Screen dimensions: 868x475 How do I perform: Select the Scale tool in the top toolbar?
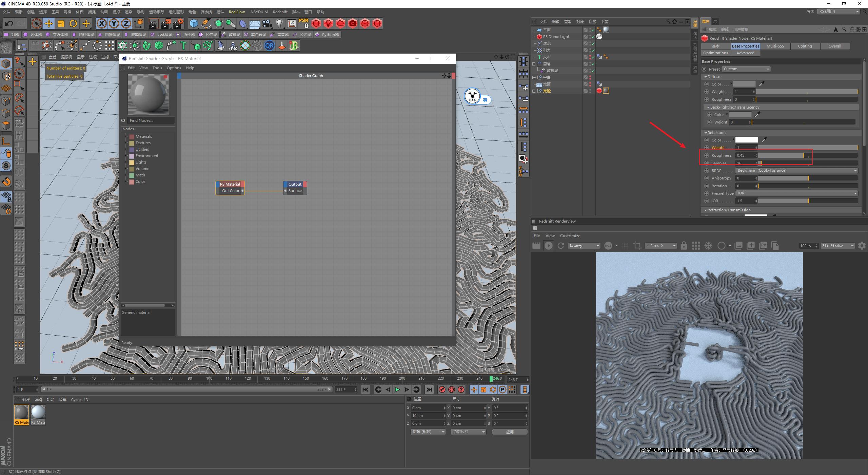click(61, 23)
